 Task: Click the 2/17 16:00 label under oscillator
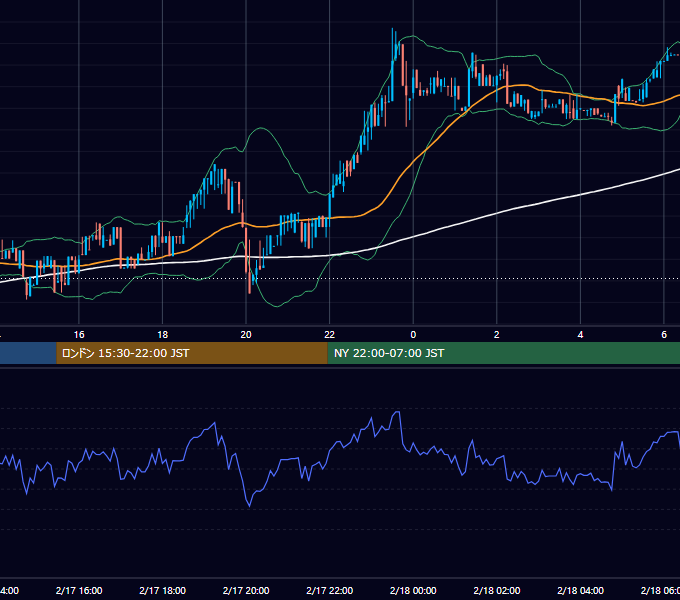click(x=79, y=590)
